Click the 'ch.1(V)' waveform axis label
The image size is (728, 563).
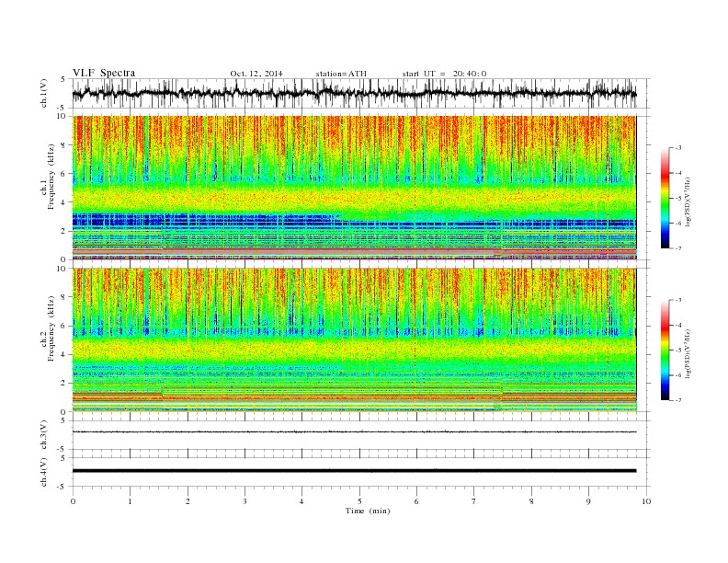tap(44, 93)
